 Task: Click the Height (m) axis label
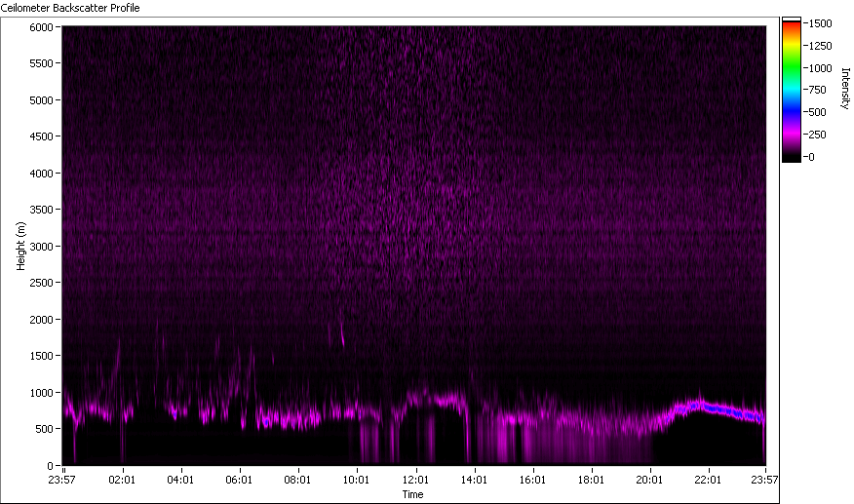20,246
